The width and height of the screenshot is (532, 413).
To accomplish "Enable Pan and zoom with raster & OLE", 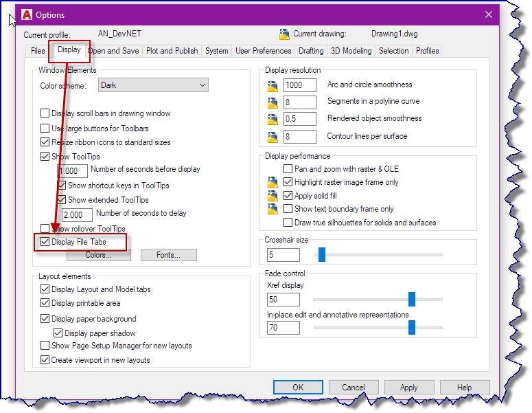I will (x=288, y=168).
